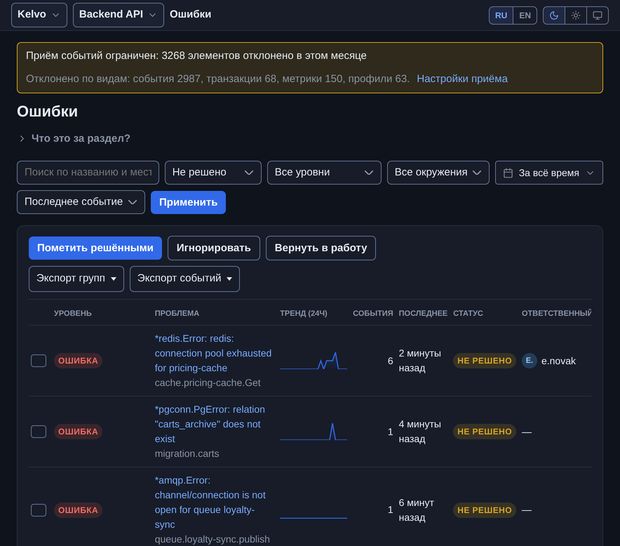Expand 'Что это за раздел?' section
The height and width of the screenshot is (546, 620).
pyautogui.click(x=74, y=138)
